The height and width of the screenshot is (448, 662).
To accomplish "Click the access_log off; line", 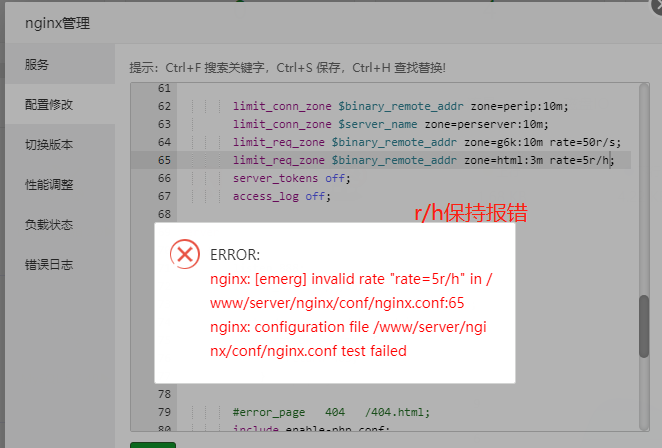I will (x=282, y=196).
